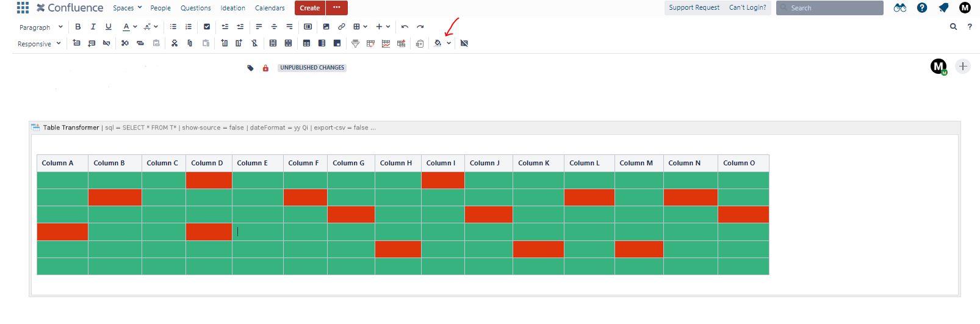980x324 pixels.
Task: Open the Paragraph style dropdown
Action: point(41,27)
